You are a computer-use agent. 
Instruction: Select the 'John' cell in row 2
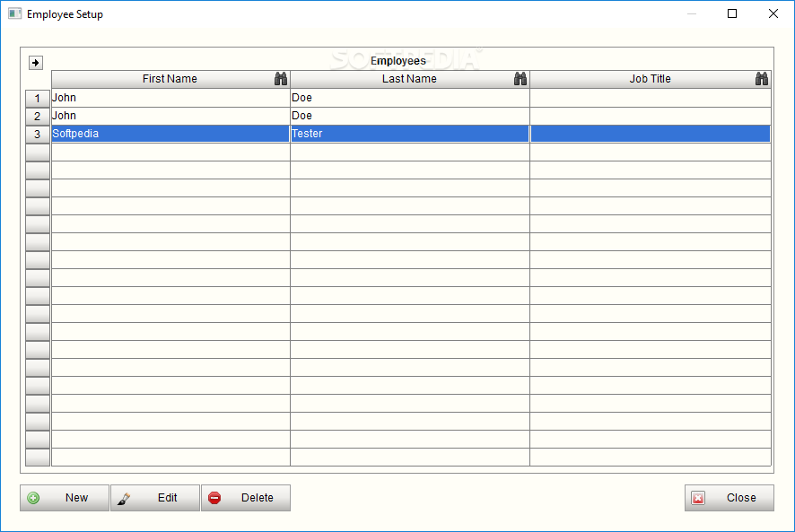click(x=170, y=116)
